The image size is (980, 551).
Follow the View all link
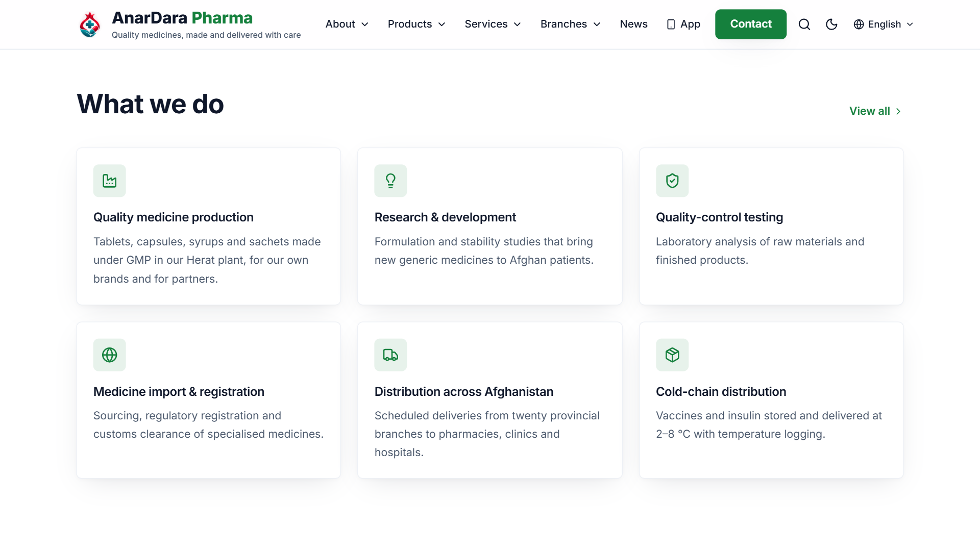[x=875, y=111]
